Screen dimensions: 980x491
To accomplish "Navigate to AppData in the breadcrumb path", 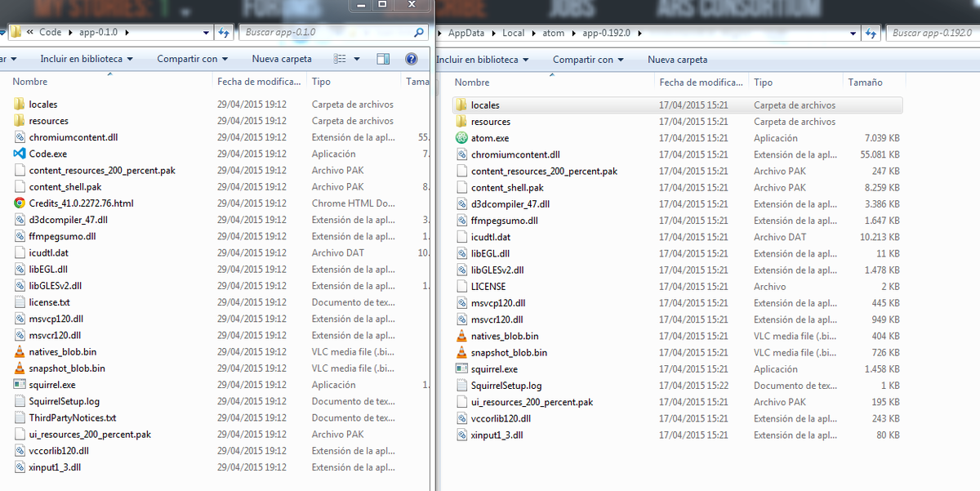I will [x=466, y=33].
